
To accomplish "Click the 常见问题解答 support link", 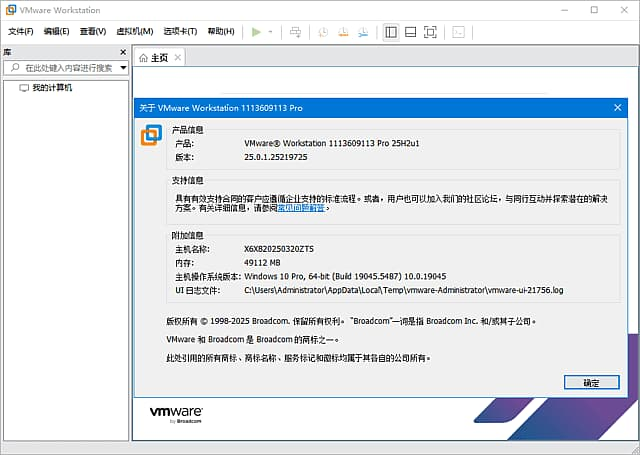I will click(x=301, y=209).
